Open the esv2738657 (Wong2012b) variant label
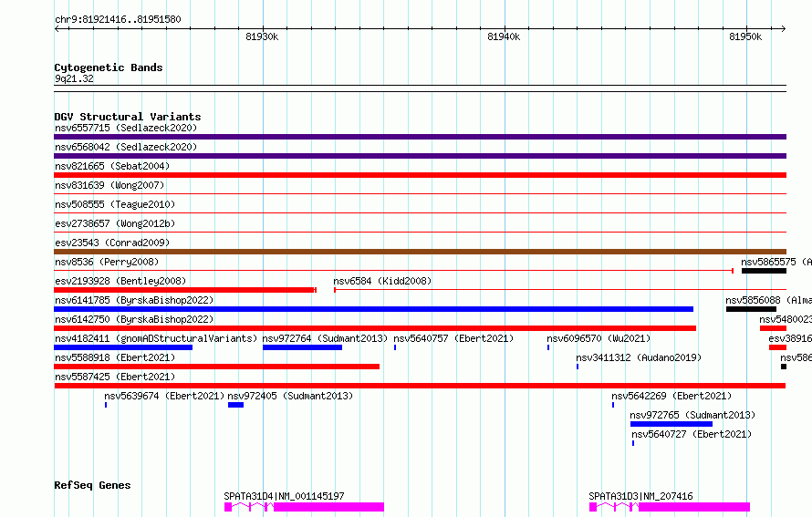 (115, 223)
